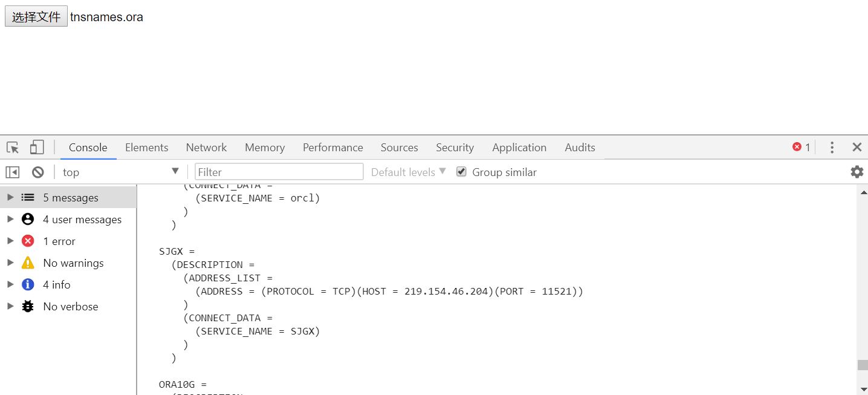Image resolution: width=868 pixels, height=395 pixels.
Task: Open console settings gear
Action: click(857, 172)
